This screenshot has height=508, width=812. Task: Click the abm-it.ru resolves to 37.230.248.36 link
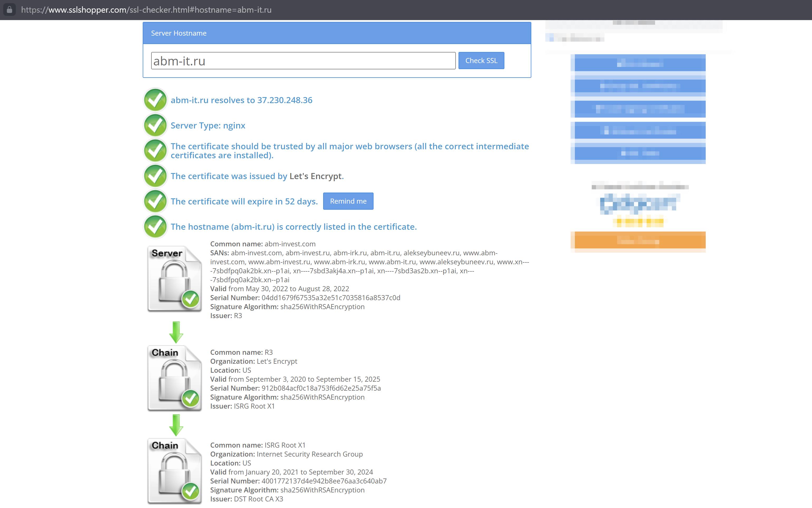pos(241,100)
